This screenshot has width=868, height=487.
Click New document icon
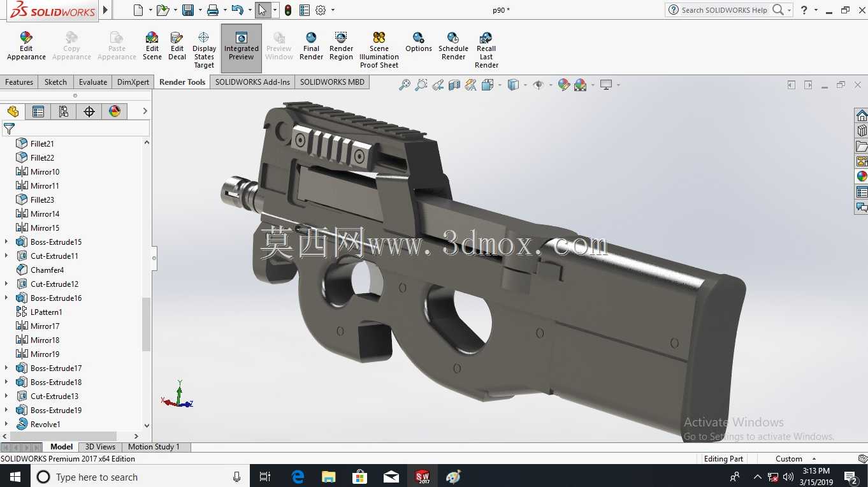[x=138, y=10]
